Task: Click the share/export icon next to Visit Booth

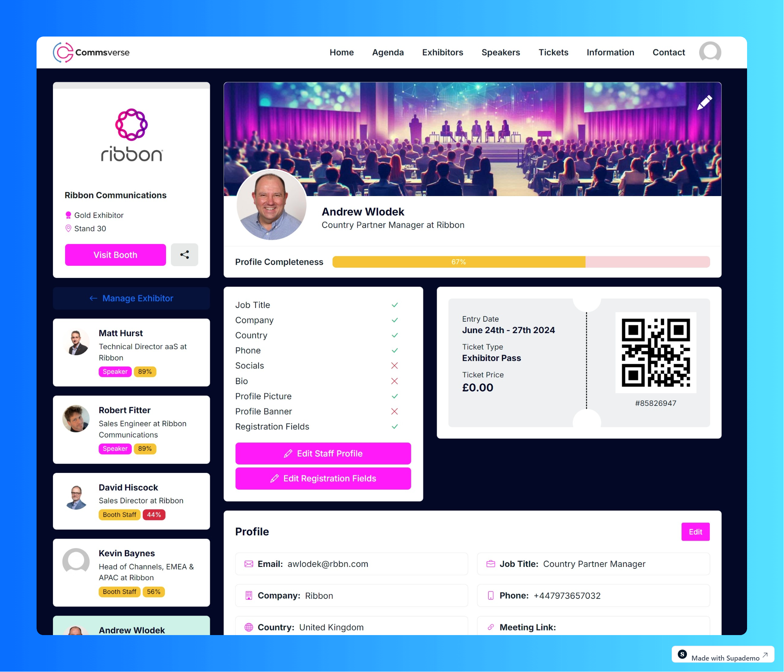Action: (185, 255)
